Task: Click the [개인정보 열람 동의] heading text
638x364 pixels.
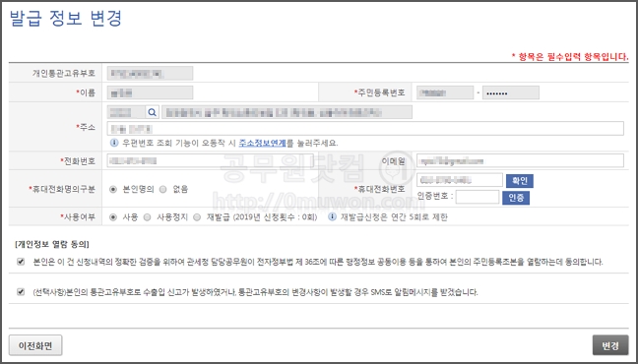Action: [52, 244]
